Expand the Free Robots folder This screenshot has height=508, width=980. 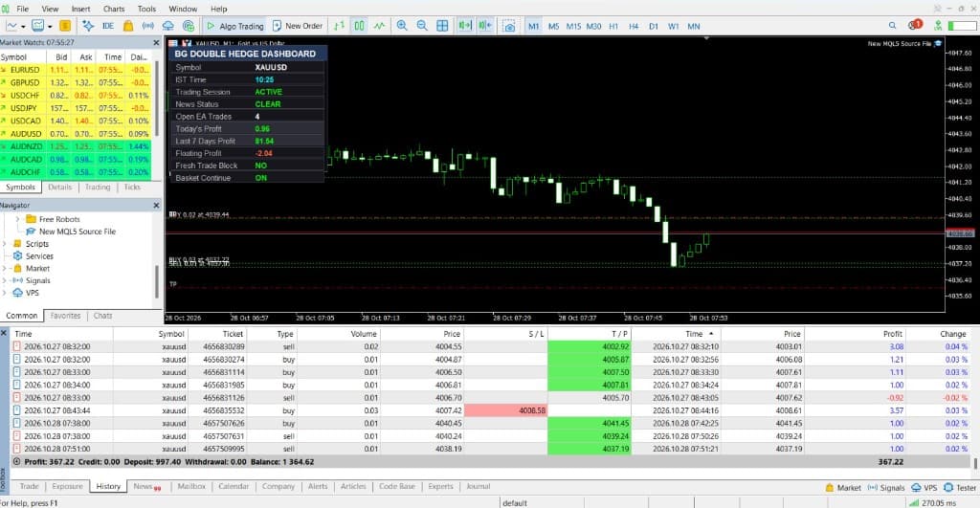pos(17,219)
